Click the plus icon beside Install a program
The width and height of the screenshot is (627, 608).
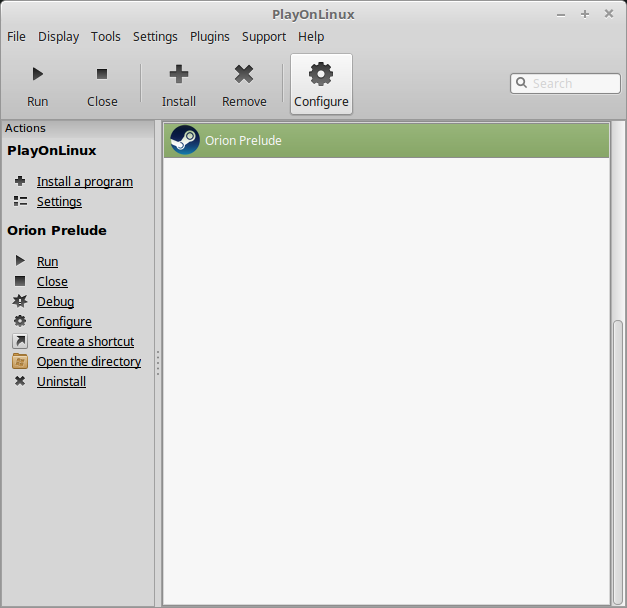tap(20, 181)
